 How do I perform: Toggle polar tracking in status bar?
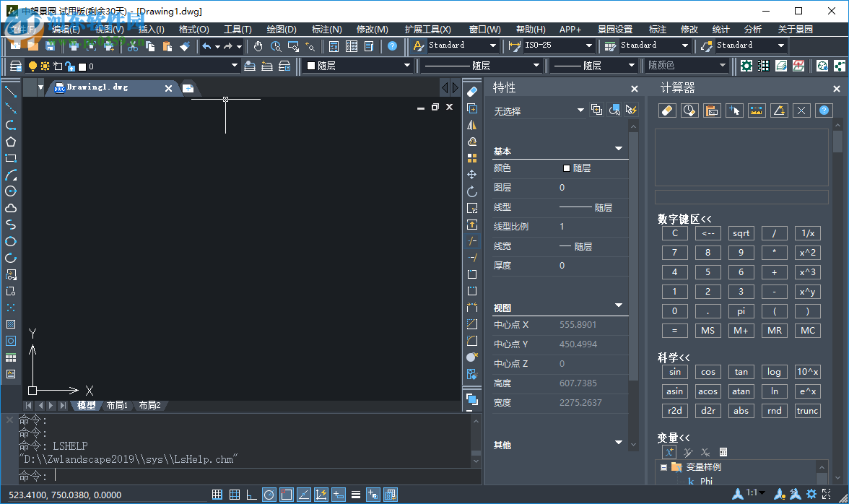point(269,495)
